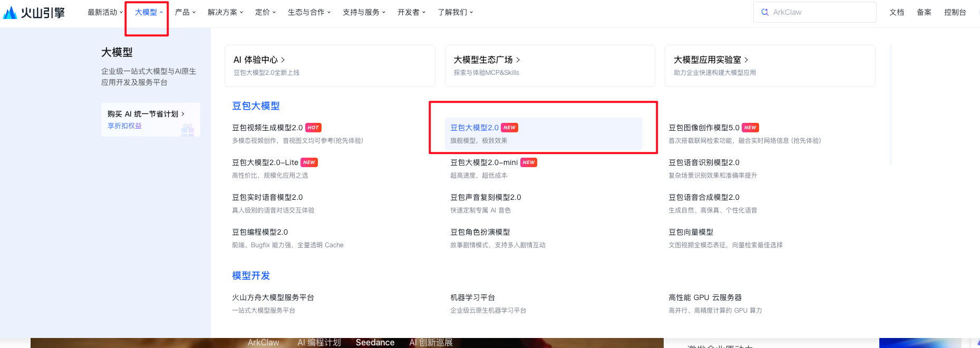
Task: Click the 豆包大模型 section heading
Action: pos(256,106)
